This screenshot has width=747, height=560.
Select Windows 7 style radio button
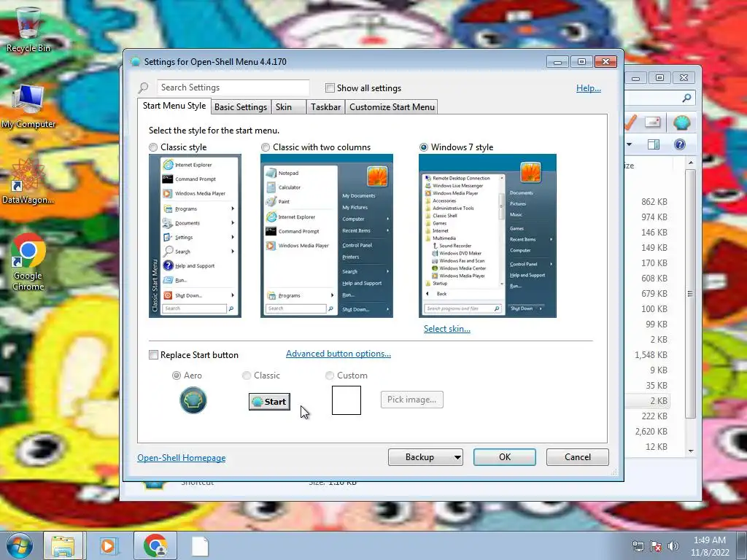[x=424, y=147]
